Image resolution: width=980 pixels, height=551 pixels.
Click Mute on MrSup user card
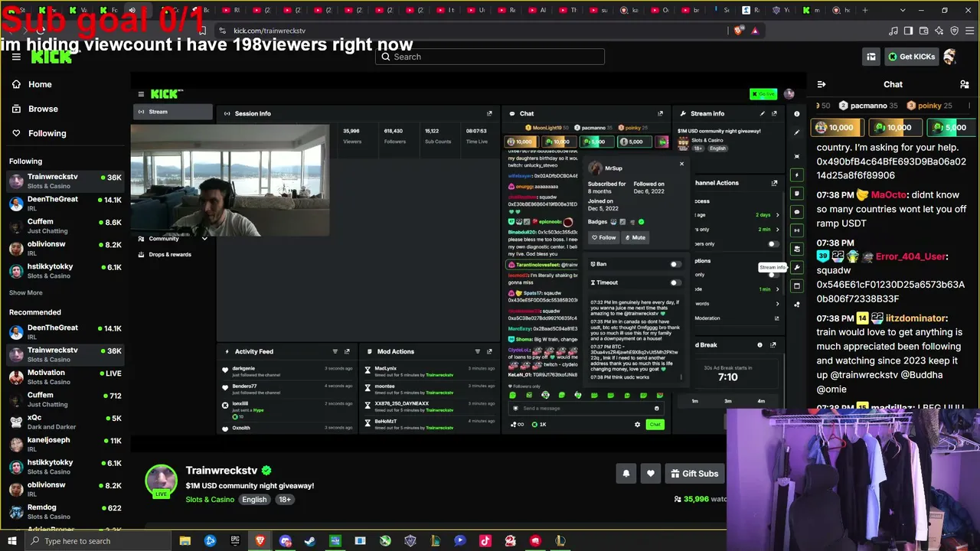(635, 237)
